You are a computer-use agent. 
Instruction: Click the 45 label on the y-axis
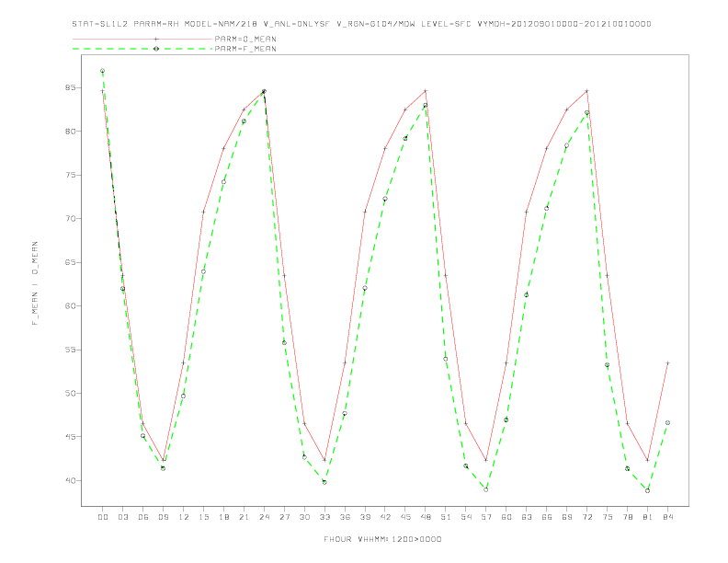tap(70, 437)
